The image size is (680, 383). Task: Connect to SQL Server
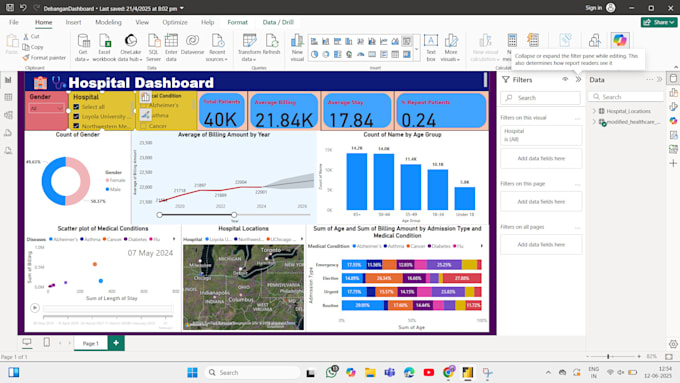click(x=154, y=47)
